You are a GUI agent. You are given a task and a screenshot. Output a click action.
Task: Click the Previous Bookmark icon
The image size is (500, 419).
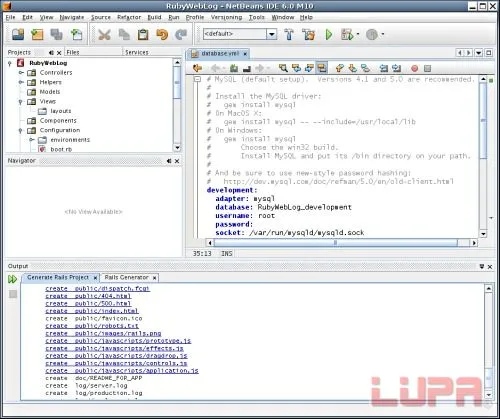(340, 68)
